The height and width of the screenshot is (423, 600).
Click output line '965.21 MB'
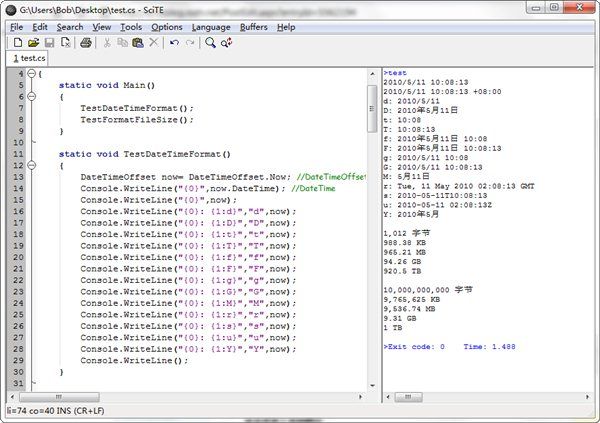(404, 252)
